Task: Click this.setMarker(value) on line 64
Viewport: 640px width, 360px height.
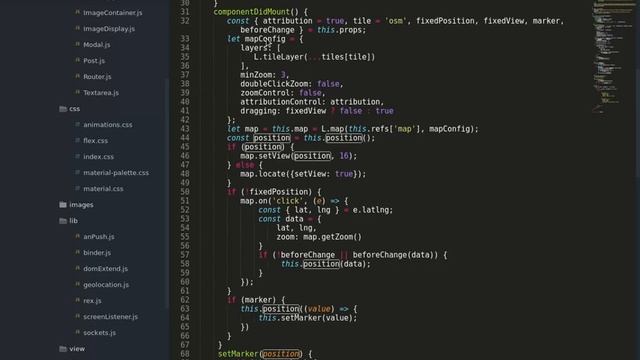Action: click(307, 318)
